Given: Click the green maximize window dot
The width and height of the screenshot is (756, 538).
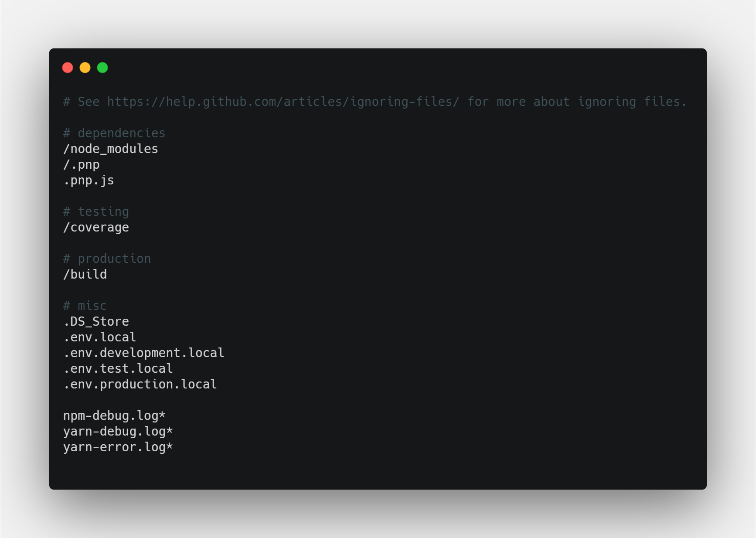Looking at the screenshot, I should pyautogui.click(x=102, y=68).
